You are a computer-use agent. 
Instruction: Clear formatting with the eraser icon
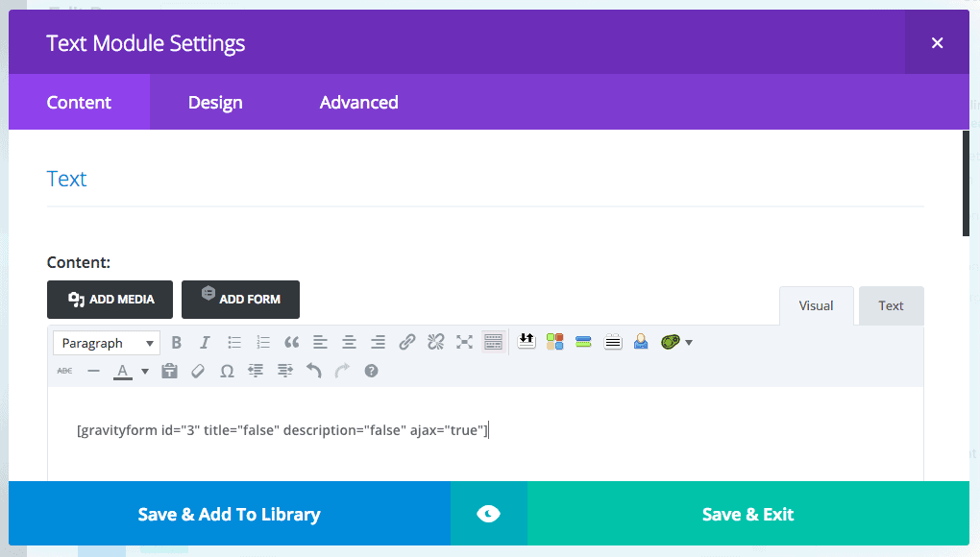(x=198, y=371)
